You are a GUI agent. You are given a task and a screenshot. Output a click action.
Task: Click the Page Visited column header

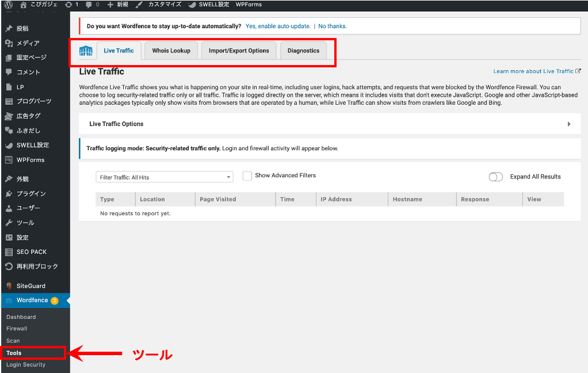(x=235, y=199)
